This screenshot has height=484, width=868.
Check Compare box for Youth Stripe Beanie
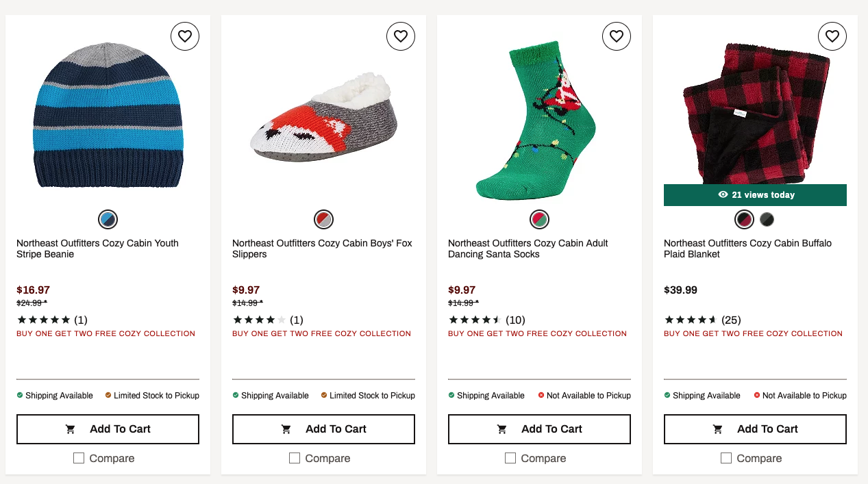pyautogui.click(x=79, y=458)
